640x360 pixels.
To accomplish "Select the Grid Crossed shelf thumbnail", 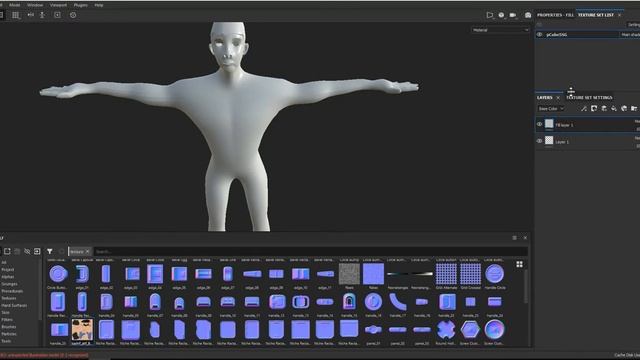I will click(470, 274).
